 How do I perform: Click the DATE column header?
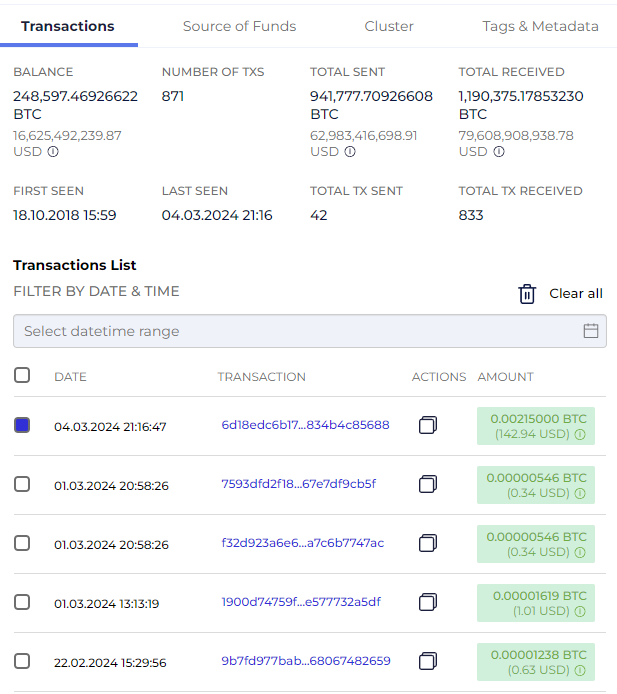pyautogui.click(x=70, y=377)
